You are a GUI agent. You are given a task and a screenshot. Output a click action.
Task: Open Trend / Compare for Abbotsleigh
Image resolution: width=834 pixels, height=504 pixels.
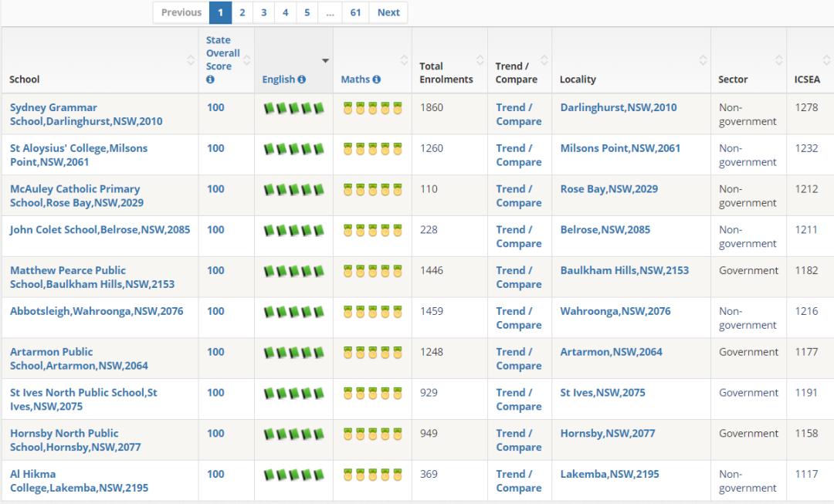519,318
